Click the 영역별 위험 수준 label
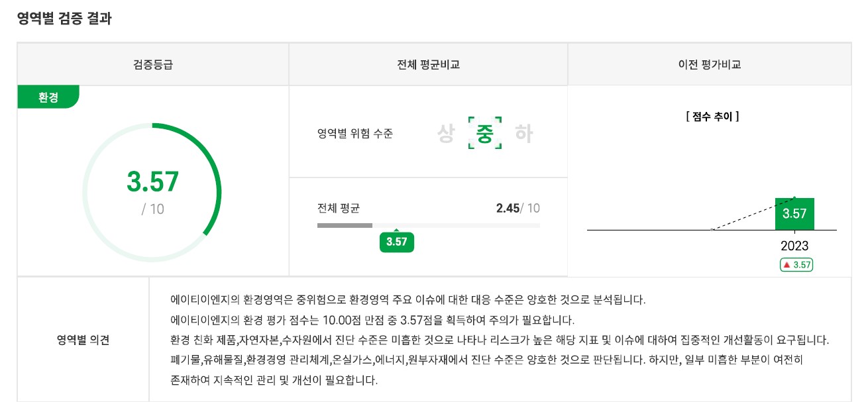Image resolution: width=868 pixels, height=402 pixels. click(x=355, y=134)
